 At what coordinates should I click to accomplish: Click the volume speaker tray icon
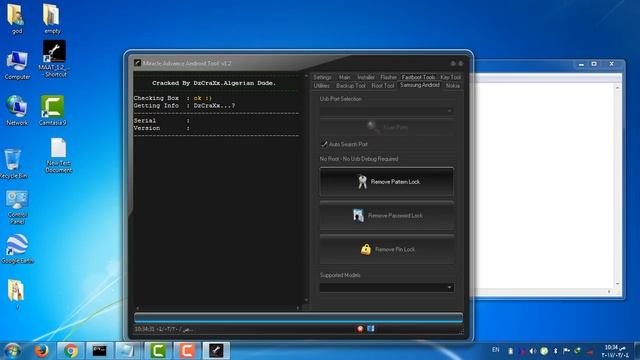(533, 351)
